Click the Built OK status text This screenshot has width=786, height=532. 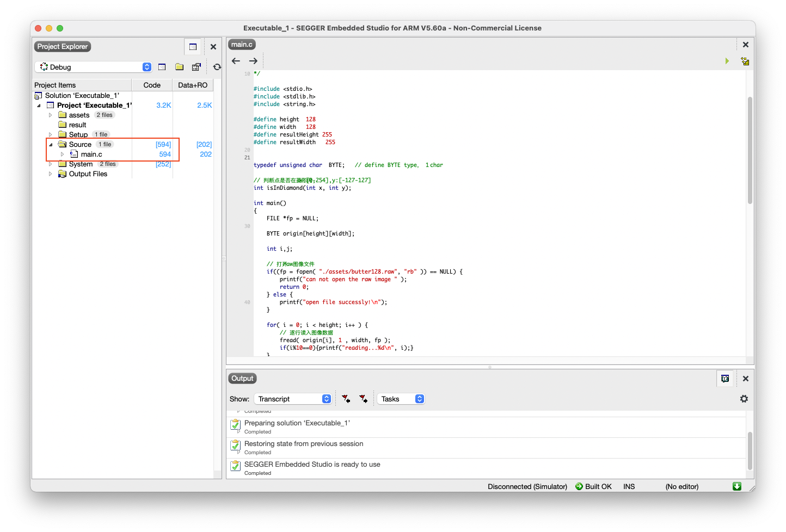(x=598, y=486)
